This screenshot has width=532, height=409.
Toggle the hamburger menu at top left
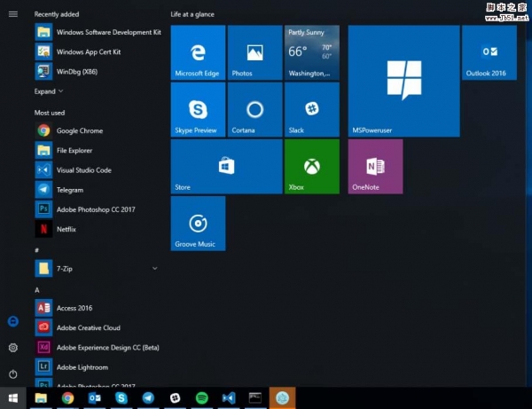(12, 14)
